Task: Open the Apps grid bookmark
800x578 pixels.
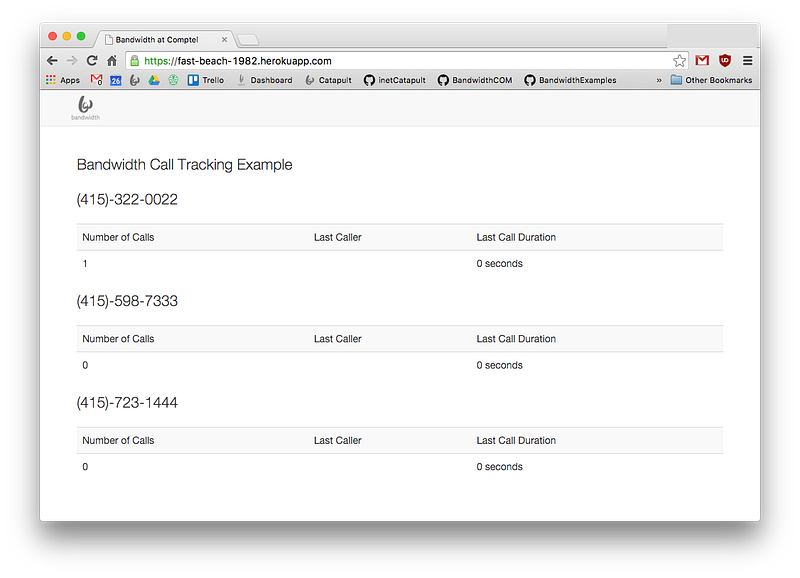Action: [x=63, y=80]
